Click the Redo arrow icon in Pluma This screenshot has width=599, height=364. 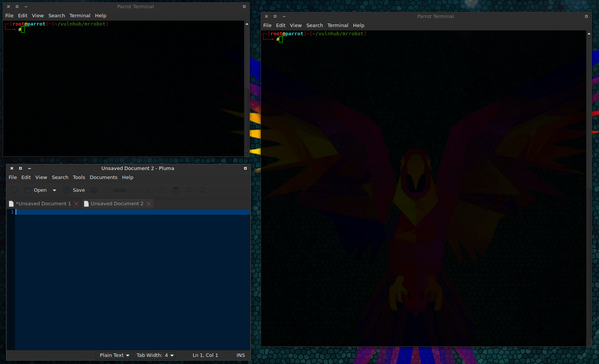pos(136,190)
